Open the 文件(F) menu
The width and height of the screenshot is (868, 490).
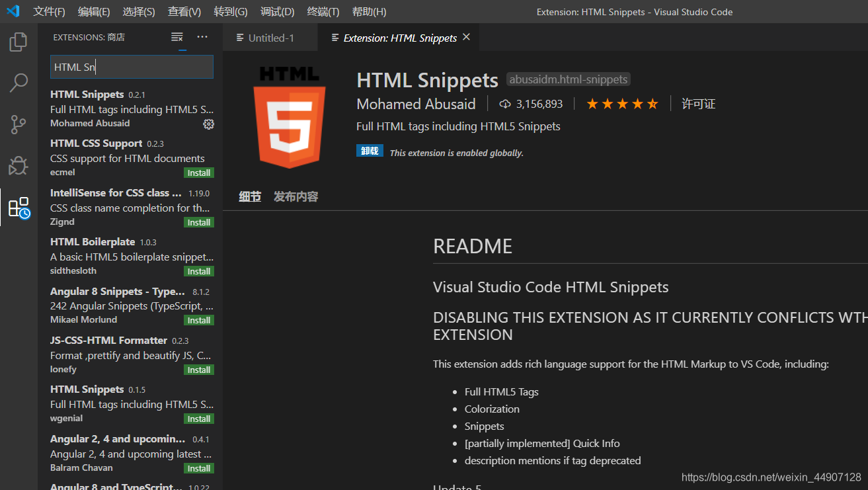coord(49,12)
